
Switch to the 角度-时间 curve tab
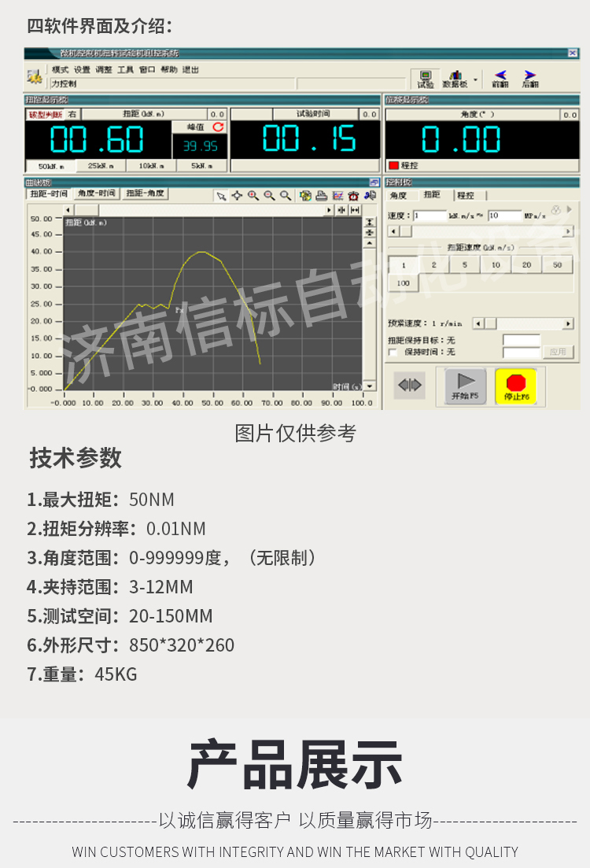[97, 194]
